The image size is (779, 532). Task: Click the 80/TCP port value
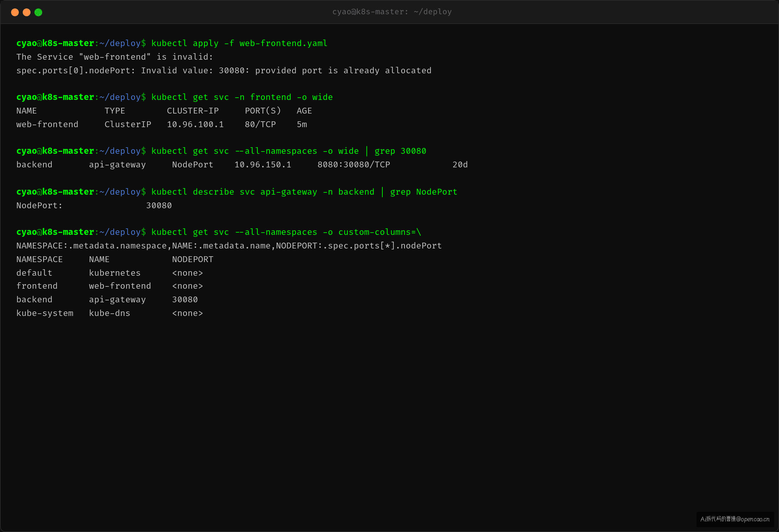point(260,124)
